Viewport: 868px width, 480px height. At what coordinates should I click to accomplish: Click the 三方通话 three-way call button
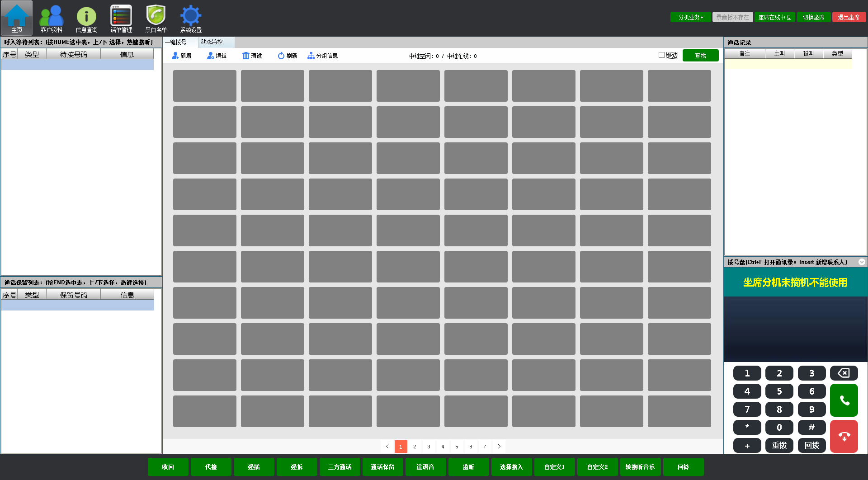pos(340,467)
